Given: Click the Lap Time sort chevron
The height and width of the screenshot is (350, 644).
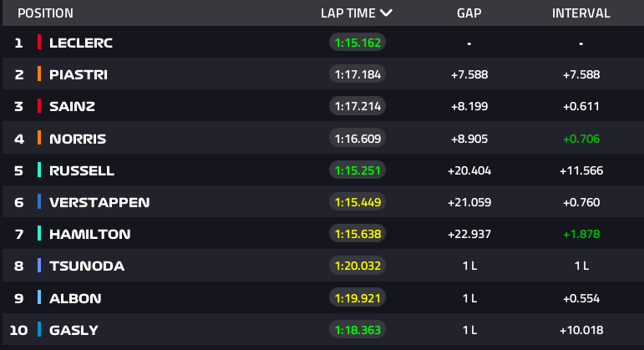Looking at the screenshot, I should pos(385,13).
